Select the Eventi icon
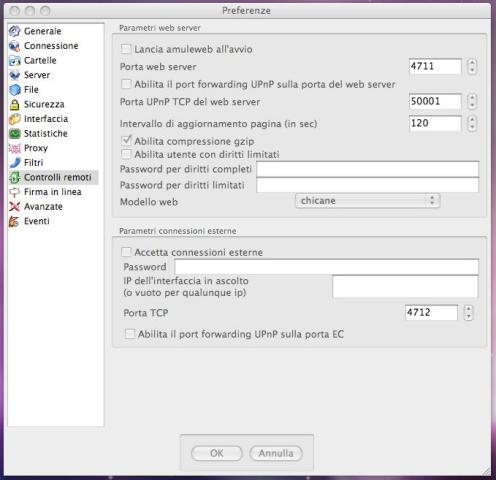 tap(15, 221)
